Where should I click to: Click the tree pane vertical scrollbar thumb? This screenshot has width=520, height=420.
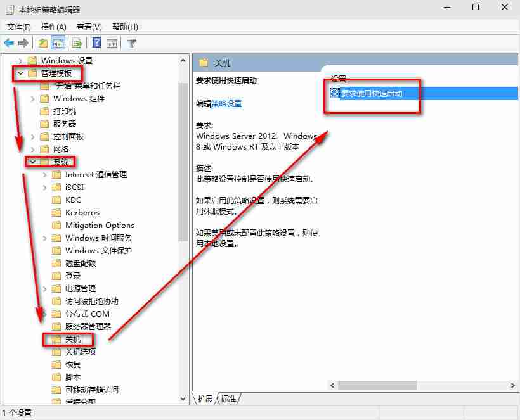[183, 162]
